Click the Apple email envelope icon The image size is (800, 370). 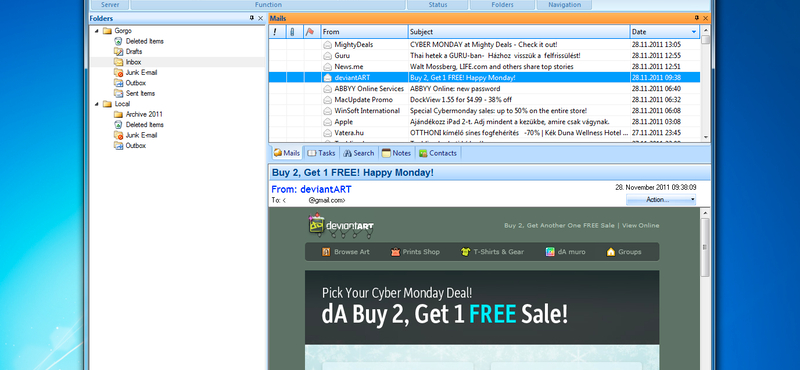(x=328, y=122)
